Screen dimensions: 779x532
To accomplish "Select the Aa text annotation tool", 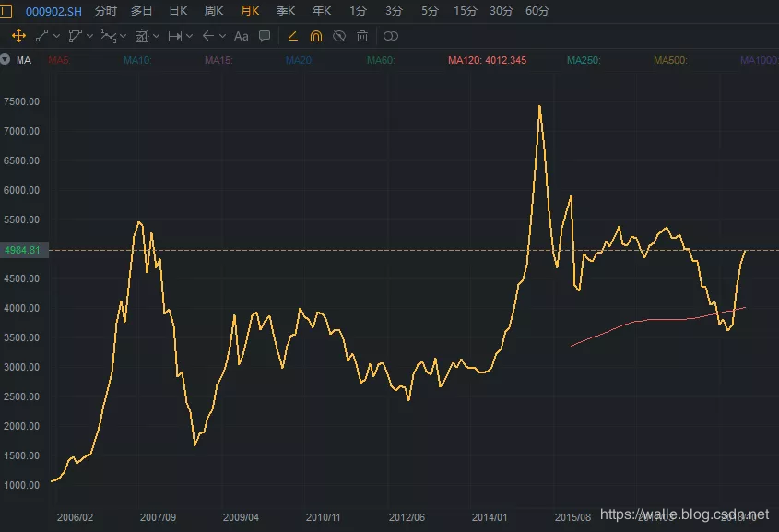I will point(241,36).
